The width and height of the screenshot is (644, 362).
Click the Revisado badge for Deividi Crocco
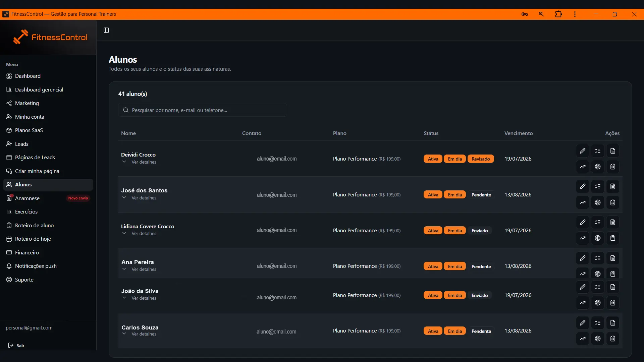(x=481, y=159)
